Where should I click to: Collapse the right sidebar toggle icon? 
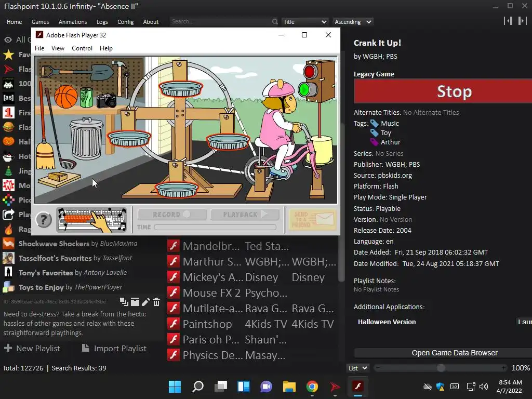coord(522,21)
